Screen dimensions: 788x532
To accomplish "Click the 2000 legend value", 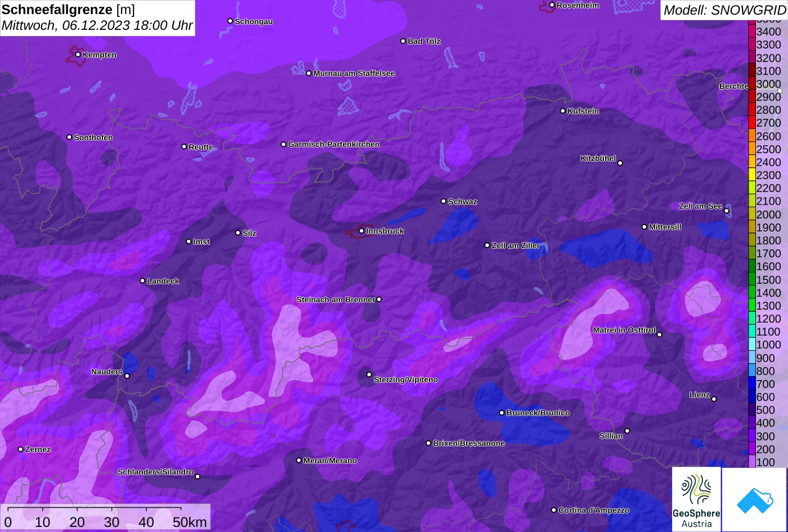I will point(768,214).
